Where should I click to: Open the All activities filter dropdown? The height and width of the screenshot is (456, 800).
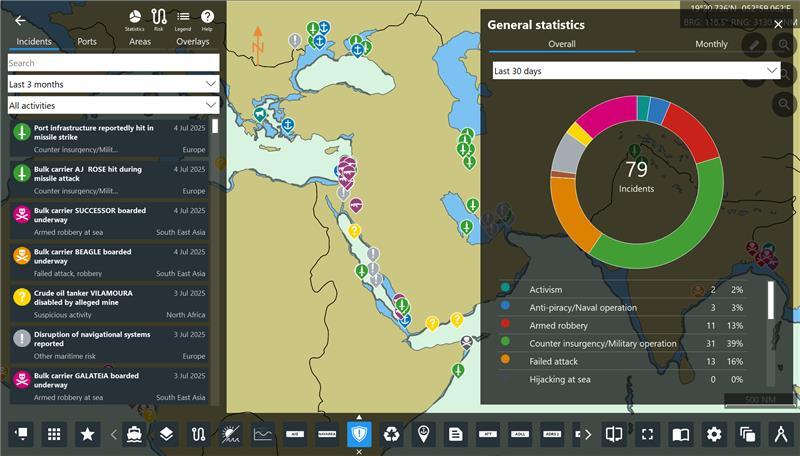click(x=113, y=105)
